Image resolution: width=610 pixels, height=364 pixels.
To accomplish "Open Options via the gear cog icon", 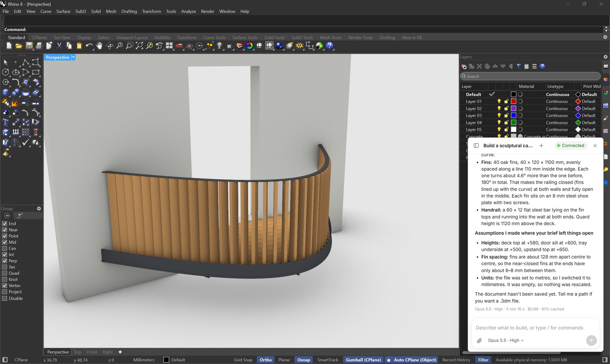I will click(x=299, y=46).
